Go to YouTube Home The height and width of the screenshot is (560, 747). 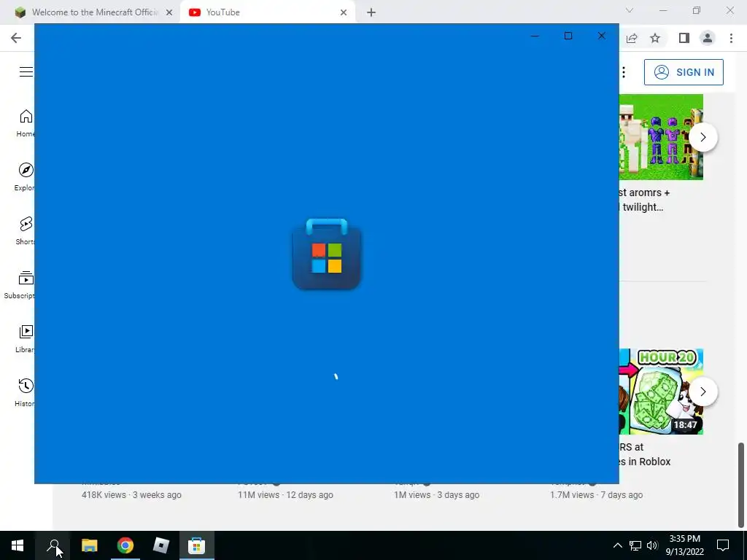pyautogui.click(x=26, y=122)
